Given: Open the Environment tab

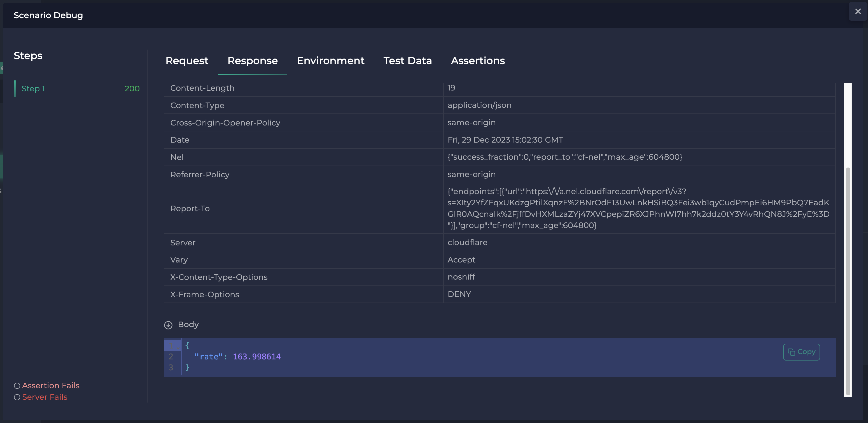Looking at the screenshot, I should tap(331, 61).
